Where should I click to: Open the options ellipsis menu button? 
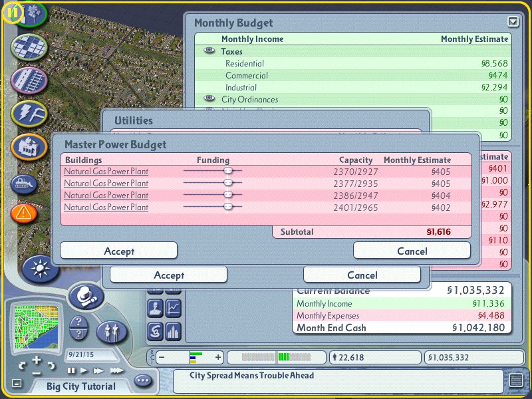tap(143, 380)
